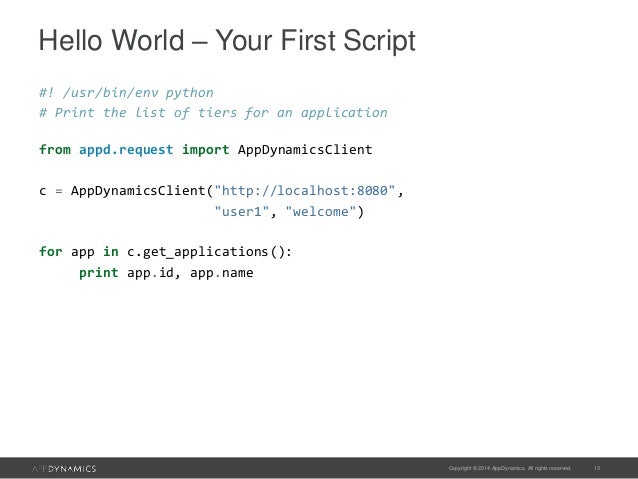Click the module name 'appd.request'
Viewport: 638px width, 479px height.
pos(126,150)
